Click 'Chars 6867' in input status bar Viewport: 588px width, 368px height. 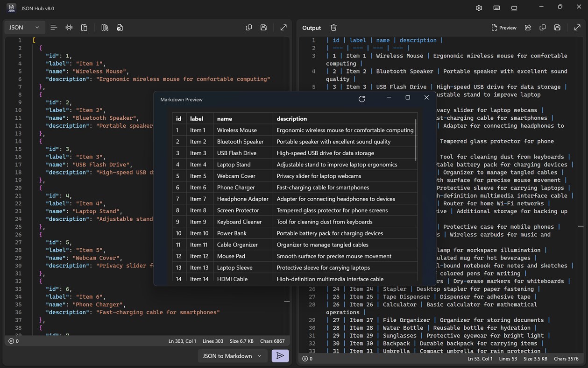coord(272,341)
